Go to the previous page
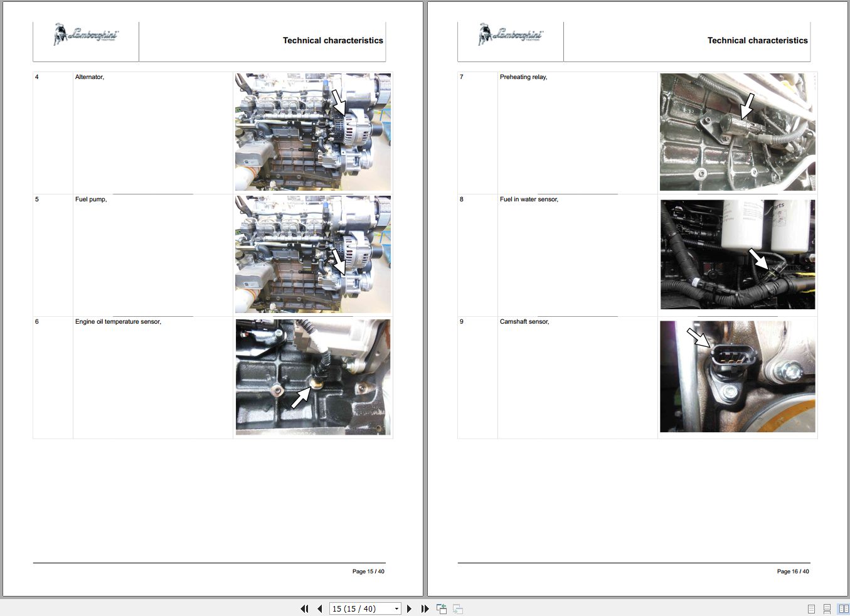Viewport: 850px width, 616px height. (320, 608)
